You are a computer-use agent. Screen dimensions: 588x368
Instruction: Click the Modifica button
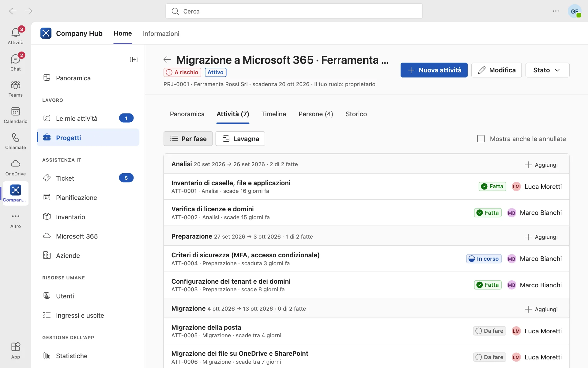pos(496,70)
